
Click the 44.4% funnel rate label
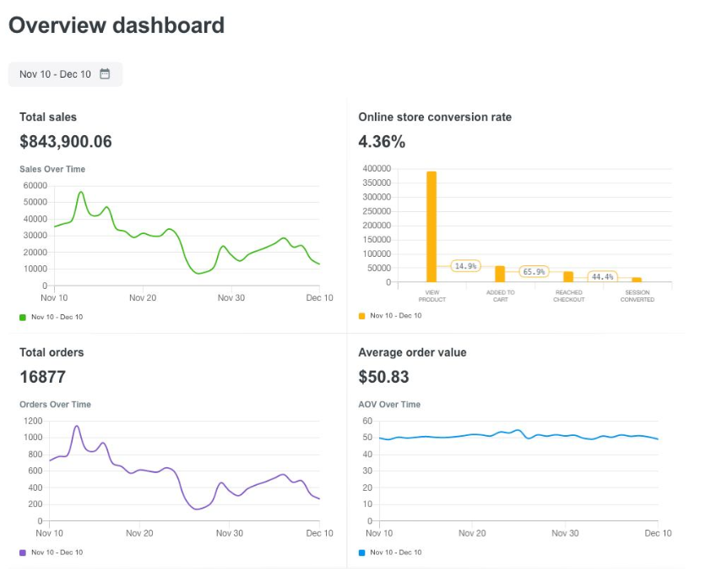click(x=602, y=276)
